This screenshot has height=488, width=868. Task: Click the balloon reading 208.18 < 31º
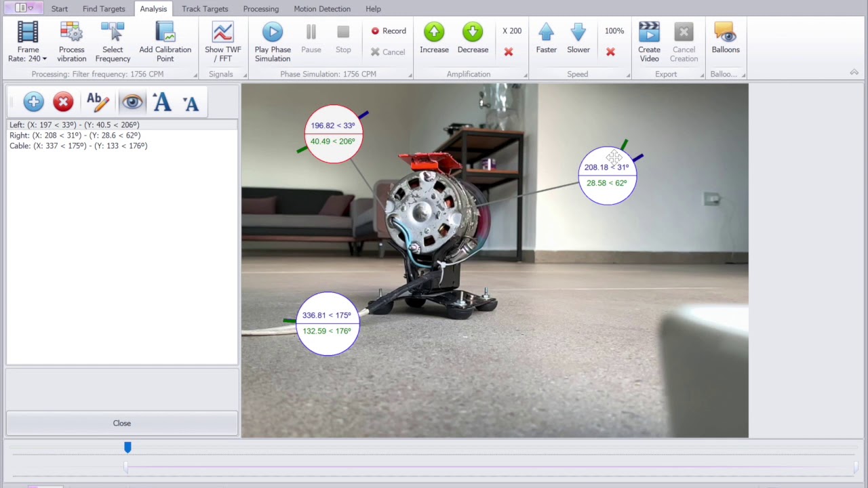pos(607,175)
